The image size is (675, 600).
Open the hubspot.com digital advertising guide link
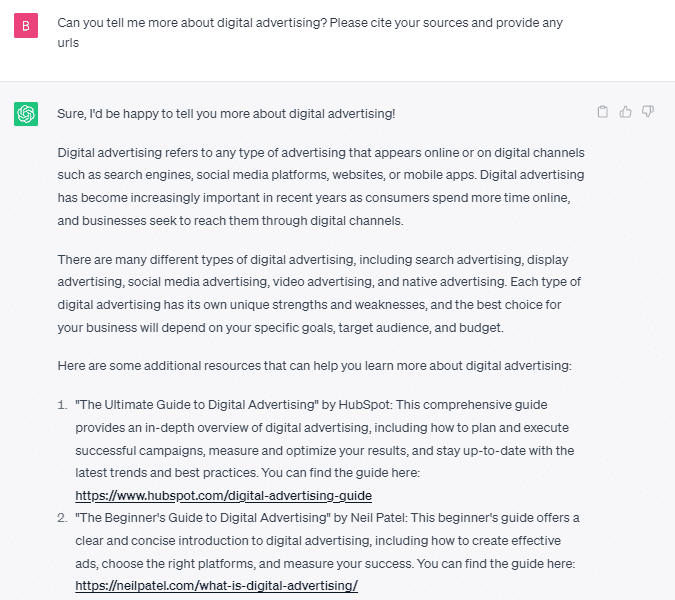pos(223,495)
